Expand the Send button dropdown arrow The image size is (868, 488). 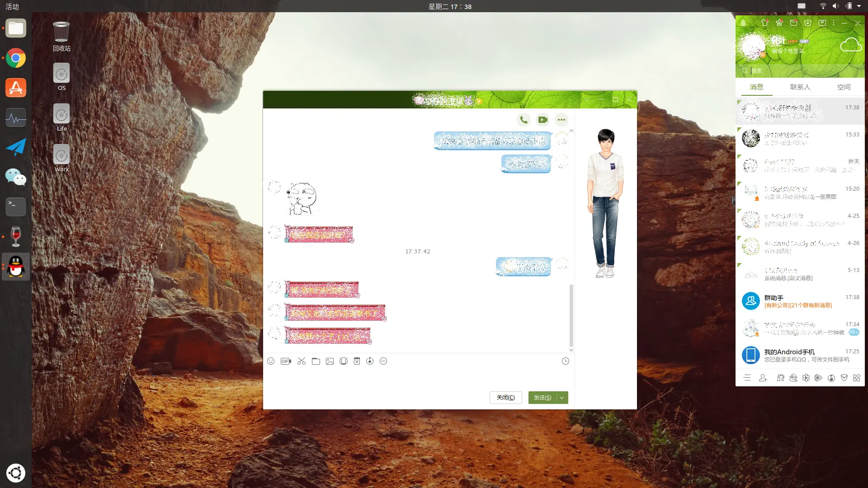pos(562,398)
